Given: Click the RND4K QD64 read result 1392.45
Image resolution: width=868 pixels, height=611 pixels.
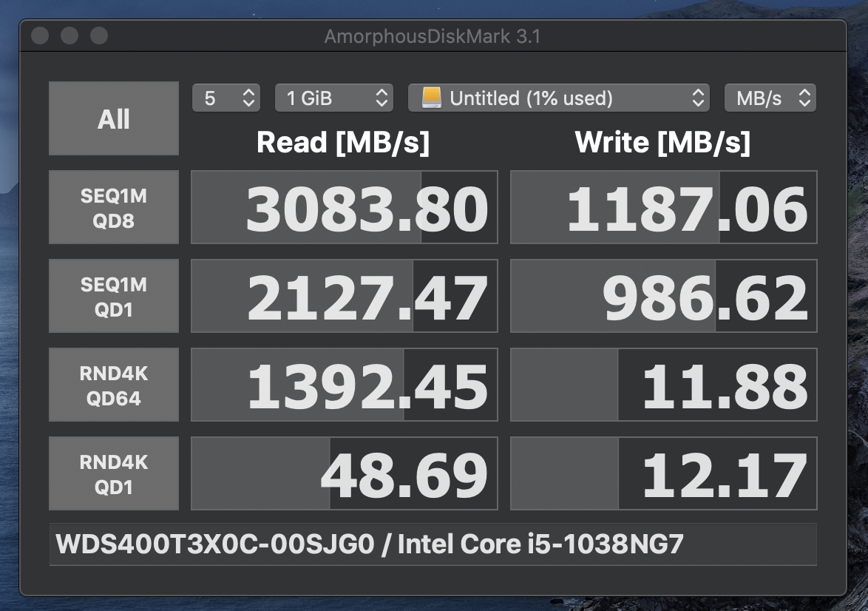Looking at the screenshot, I should [345, 385].
